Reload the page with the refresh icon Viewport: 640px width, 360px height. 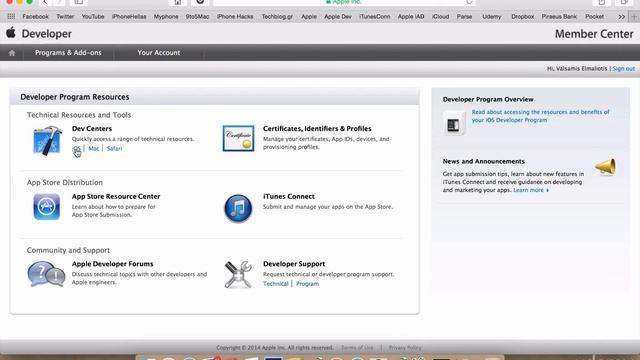pos(469,2)
